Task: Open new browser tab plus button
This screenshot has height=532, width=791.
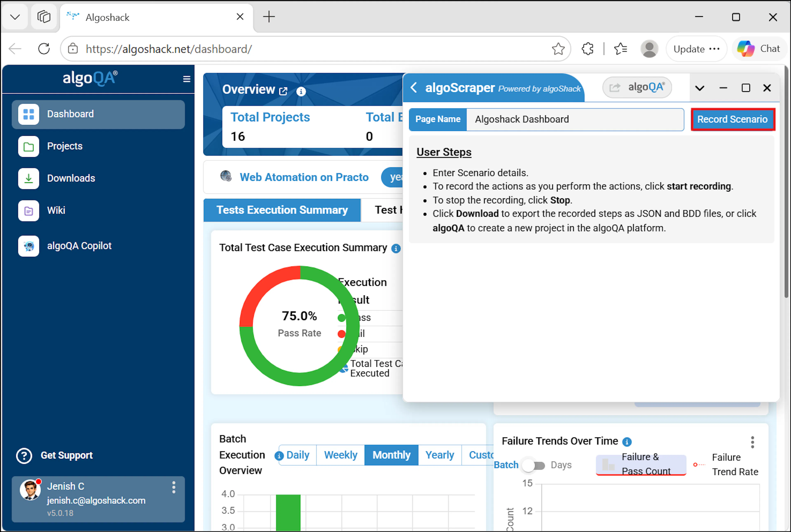Action: 269,17
